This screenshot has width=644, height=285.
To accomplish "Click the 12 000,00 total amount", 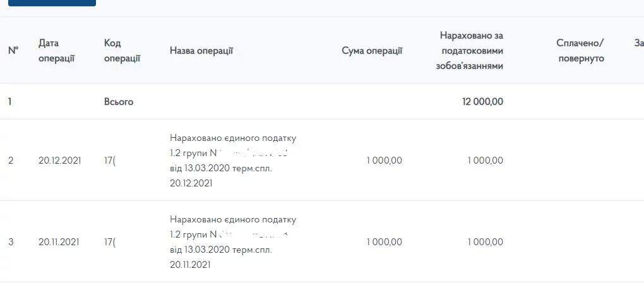I will (482, 101).
